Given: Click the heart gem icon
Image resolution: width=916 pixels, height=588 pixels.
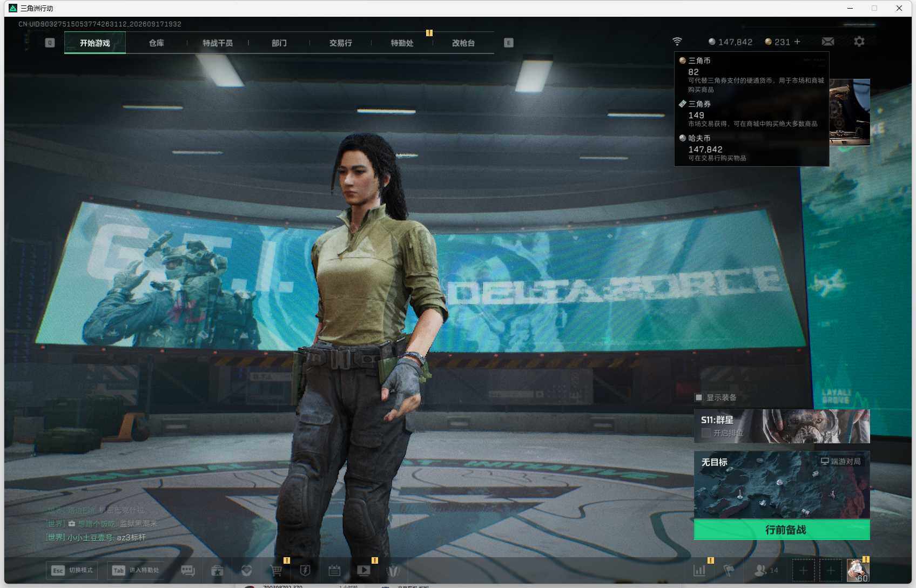Looking at the screenshot, I should tap(247, 570).
